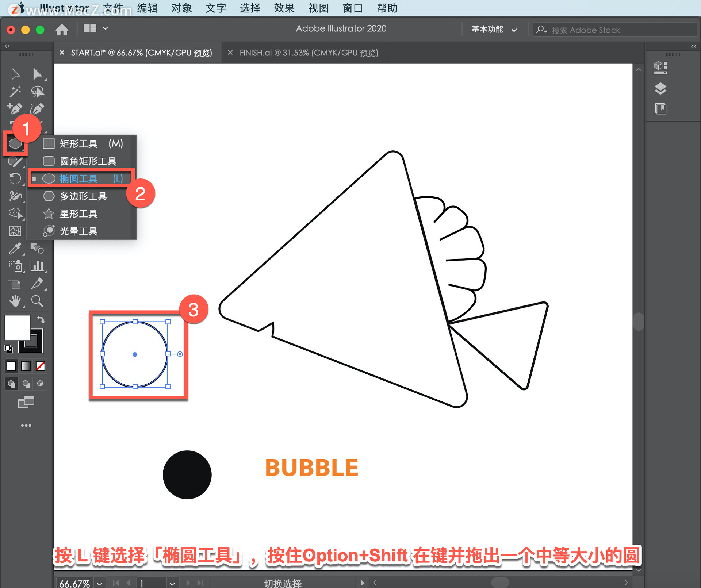
Task: Select the Zoom magnifier tool
Action: [x=37, y=301]
